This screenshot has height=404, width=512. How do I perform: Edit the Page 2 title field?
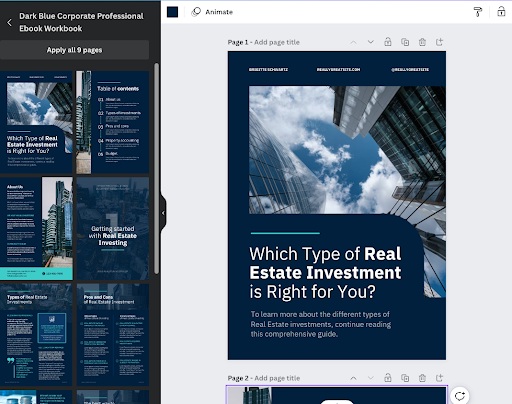point(277,378)
